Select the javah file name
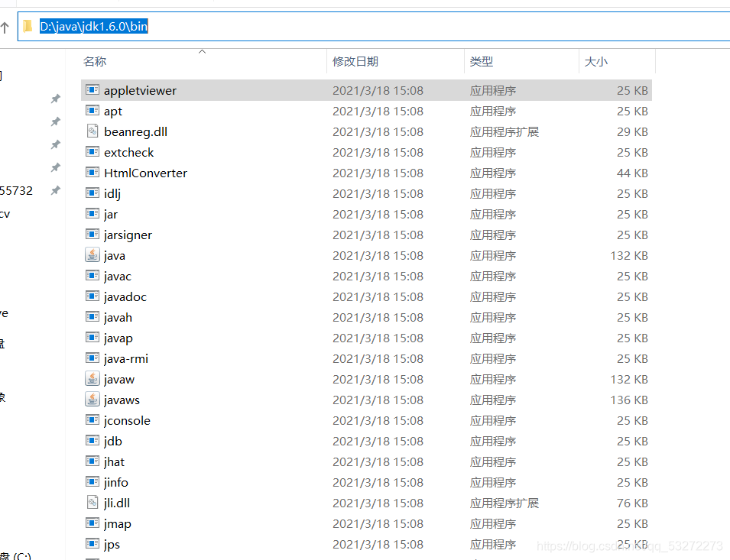 pyautogui.click(x=118, y=317)
